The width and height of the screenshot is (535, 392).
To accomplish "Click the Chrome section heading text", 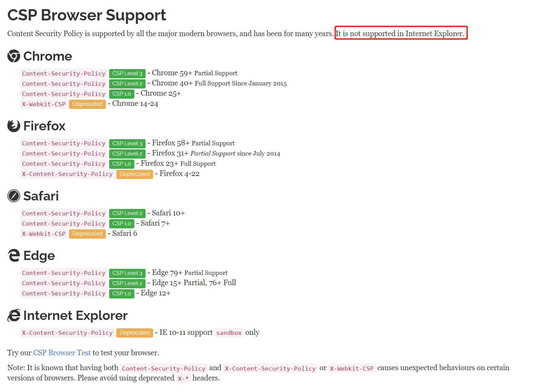I will pyautogui.click(x=48, y=56).
